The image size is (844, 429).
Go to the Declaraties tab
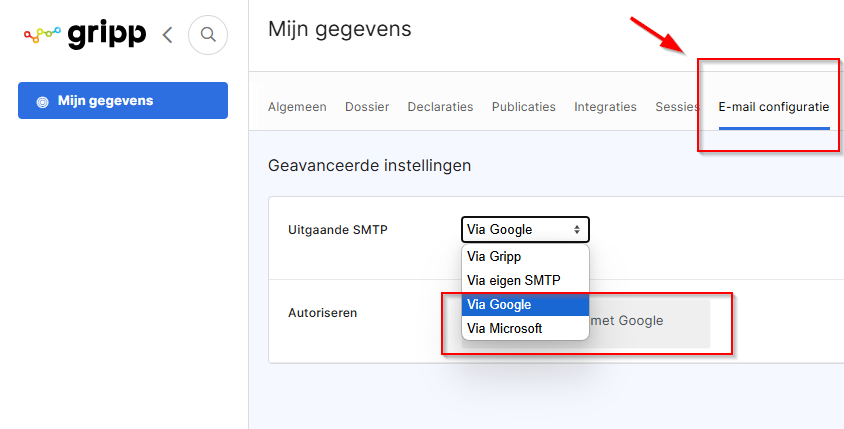pyautogui.click(x=440, y=107)
